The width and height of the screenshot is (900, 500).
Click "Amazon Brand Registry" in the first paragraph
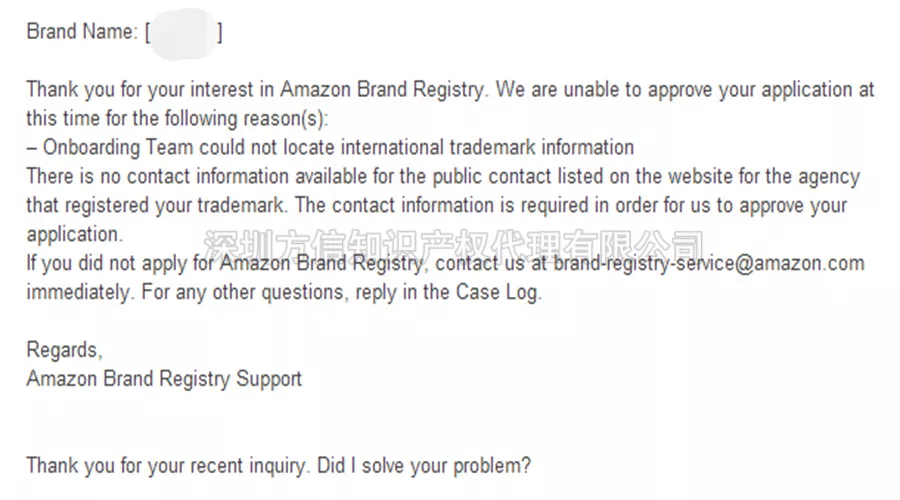[x=382, y=90]
